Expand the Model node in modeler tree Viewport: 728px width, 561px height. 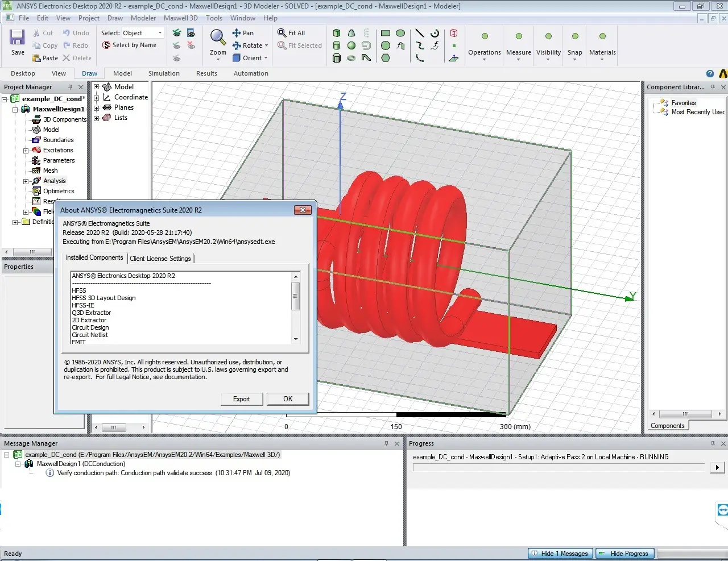pos(97,87)
